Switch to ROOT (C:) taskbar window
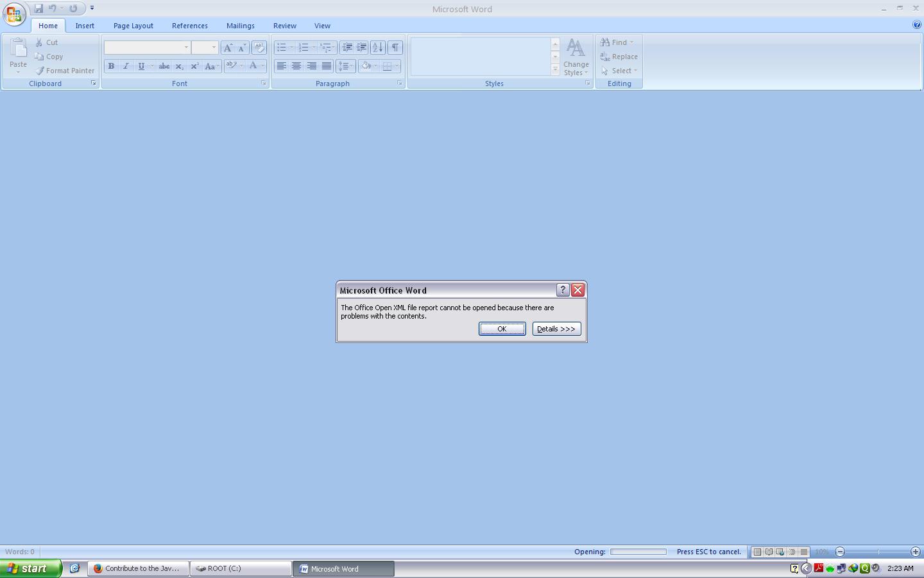 click(241, 568)
